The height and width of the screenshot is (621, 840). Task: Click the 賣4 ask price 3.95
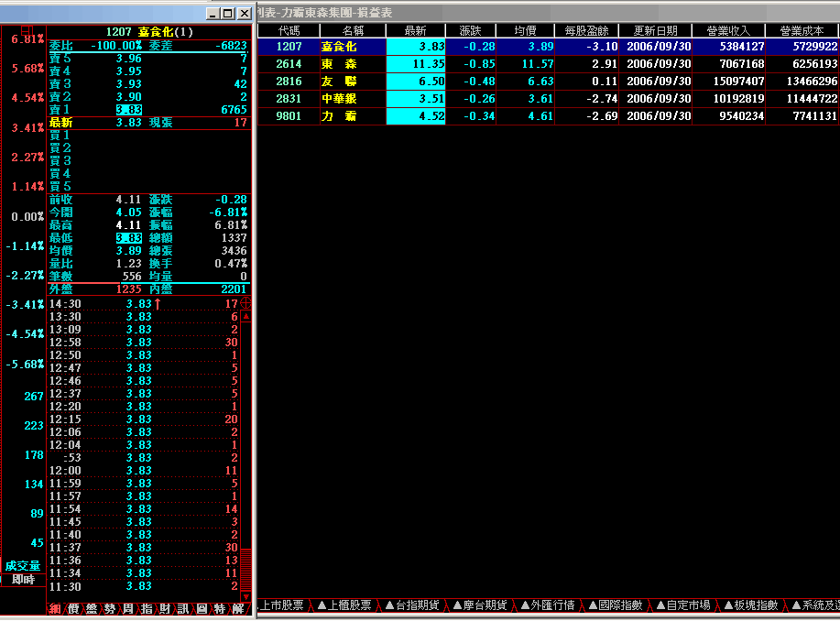[128, 71]
